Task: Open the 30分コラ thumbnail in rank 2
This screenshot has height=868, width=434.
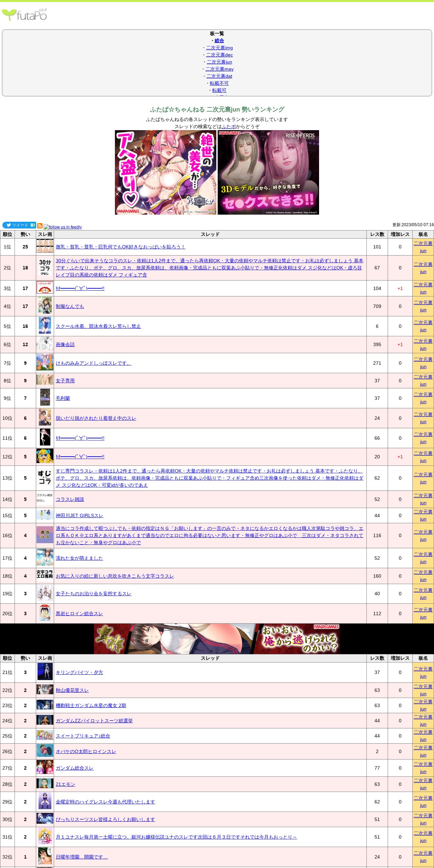Action: click(x=45, y=268)
